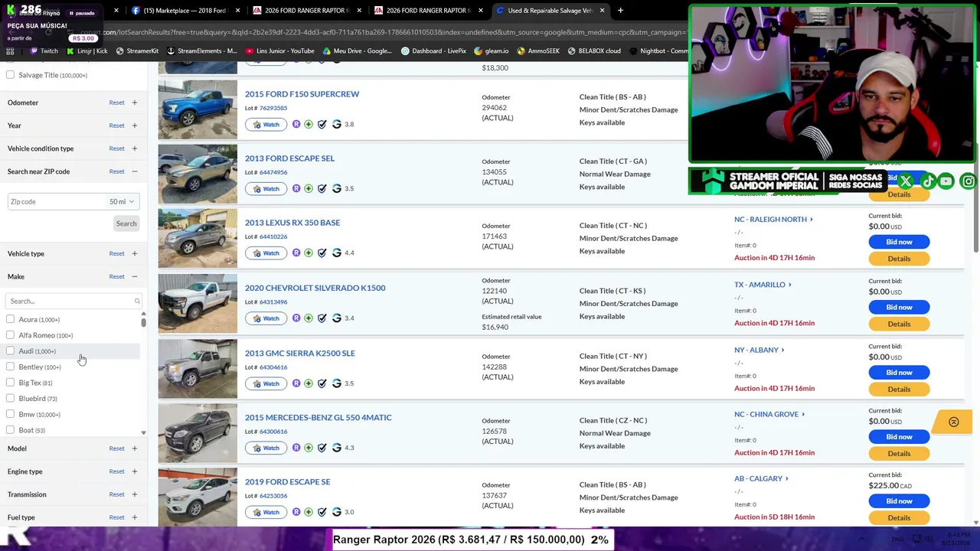Collapse the Search near ZIP code section
This screenshot has width=980, height=551.
tap(134, 171)
